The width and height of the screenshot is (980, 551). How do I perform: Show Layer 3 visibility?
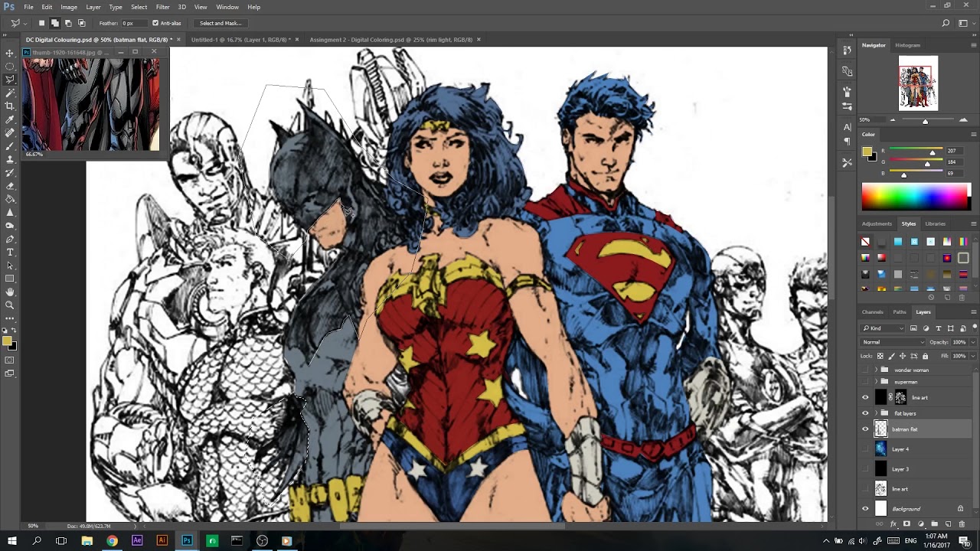pos(865,469)
